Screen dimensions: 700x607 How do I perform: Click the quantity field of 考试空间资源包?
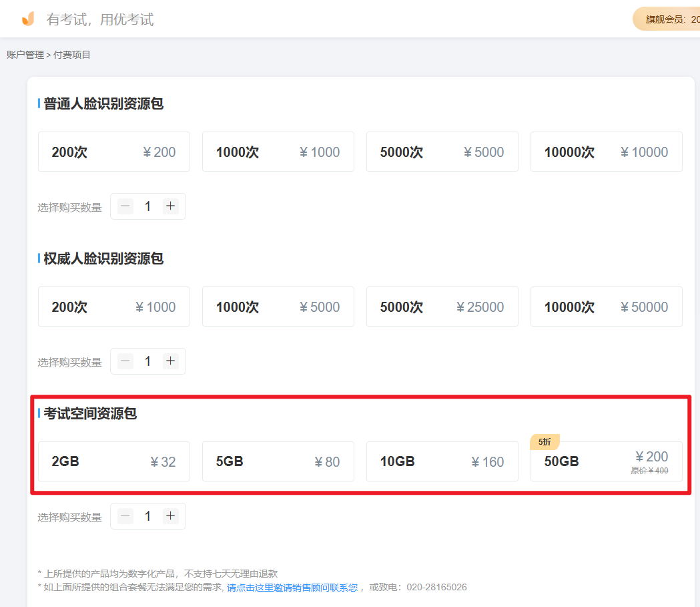[147, 516]
